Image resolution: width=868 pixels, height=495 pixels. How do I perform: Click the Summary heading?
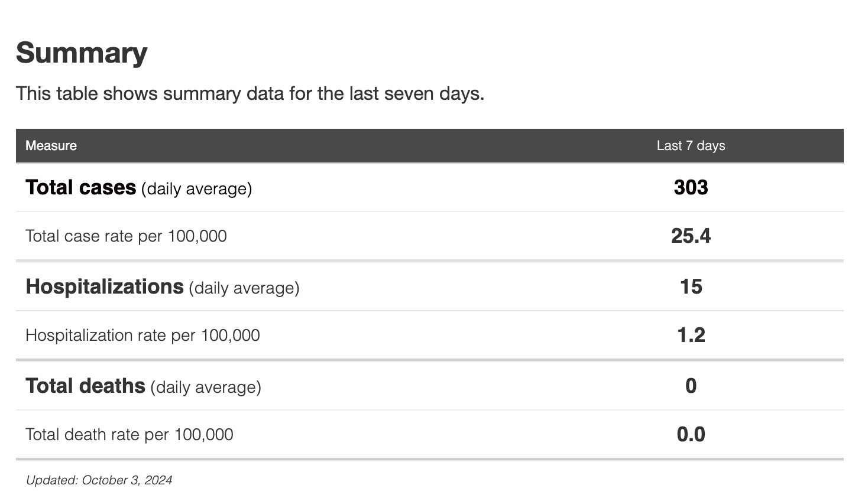82,53
